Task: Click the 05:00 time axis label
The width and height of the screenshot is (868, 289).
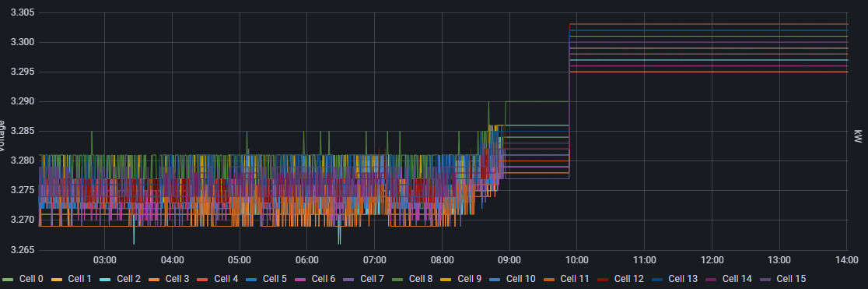Action: coord(240,259)
